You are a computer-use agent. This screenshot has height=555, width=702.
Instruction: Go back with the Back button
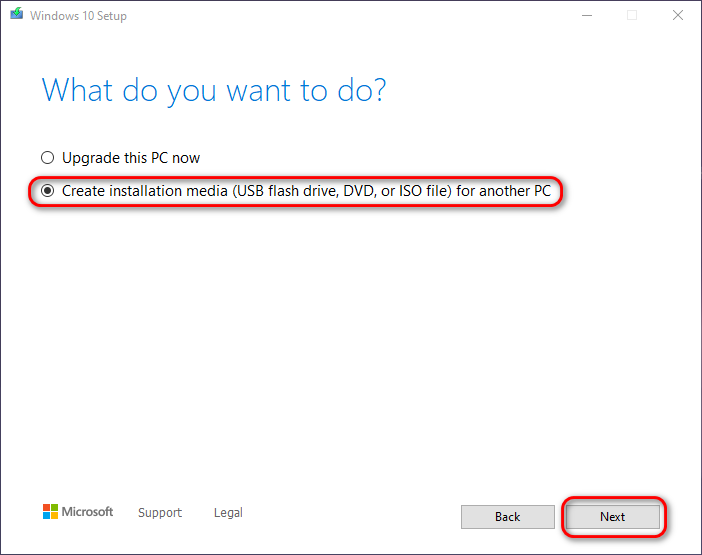coord(508,517)
